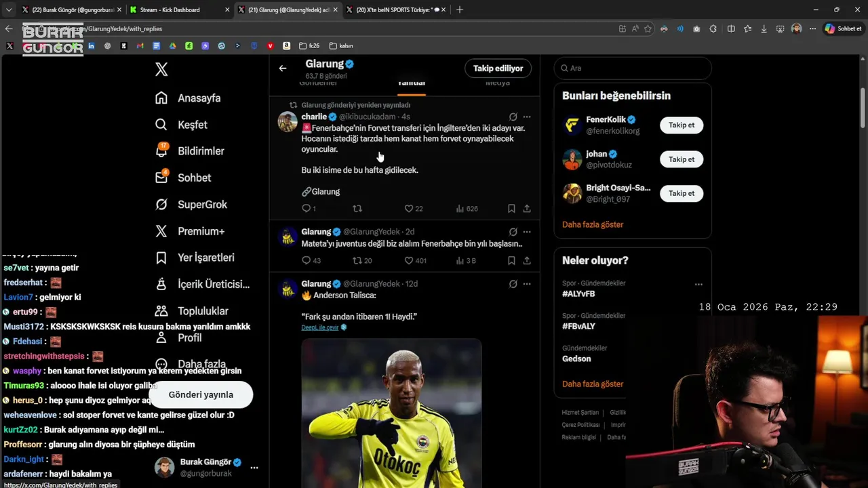The image size is (868, 488).
Task: Bookmark the Mateta post
Action: [511, 260]
